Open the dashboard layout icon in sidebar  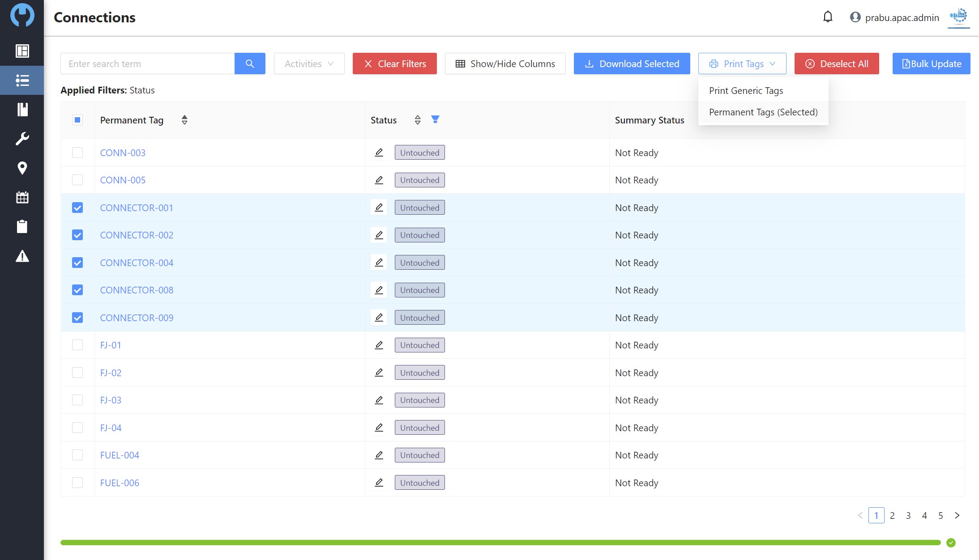(22, 51)
